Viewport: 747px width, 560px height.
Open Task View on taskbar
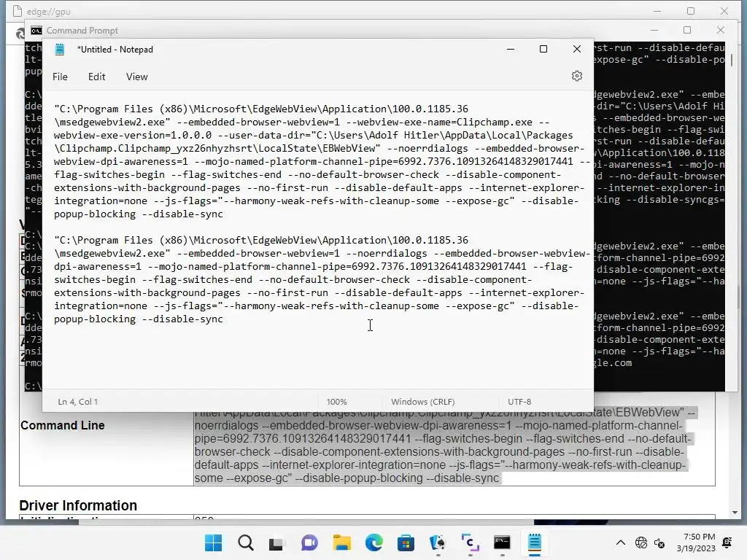click(276, 542)
